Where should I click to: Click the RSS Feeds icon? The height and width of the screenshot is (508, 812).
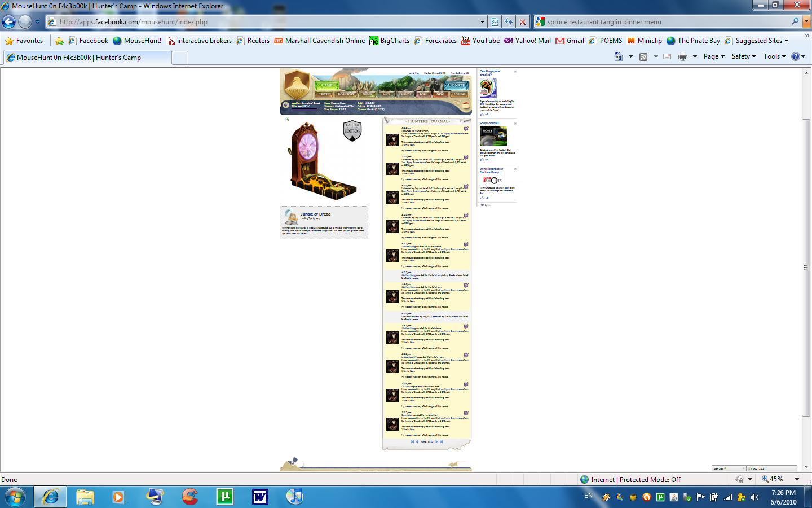(x=643, y=56)
